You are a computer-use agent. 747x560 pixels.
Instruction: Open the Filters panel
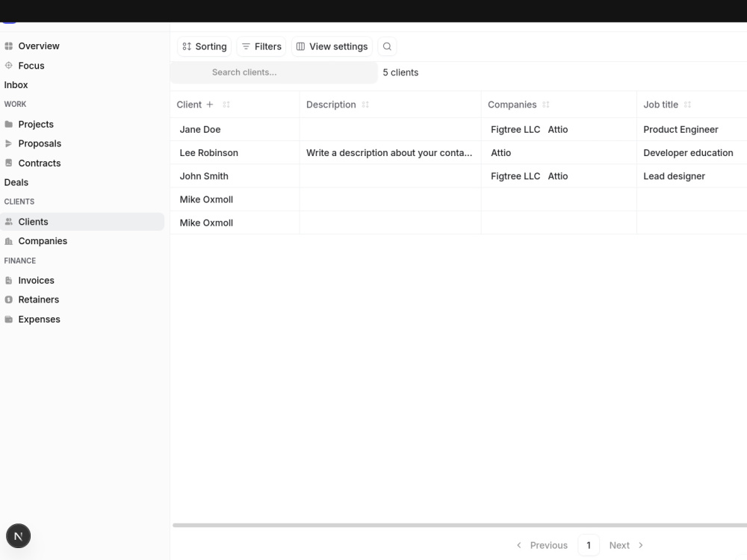tap(261, 46)
